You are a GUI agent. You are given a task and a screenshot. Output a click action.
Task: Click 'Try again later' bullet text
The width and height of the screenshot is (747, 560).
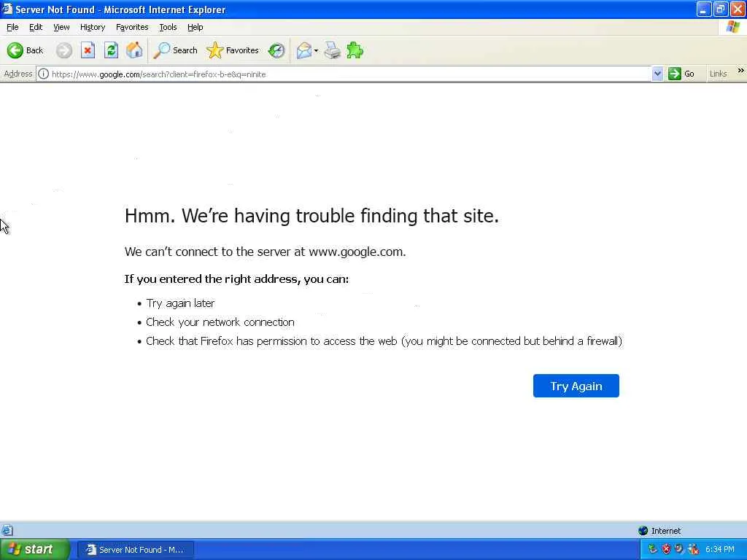181,303
